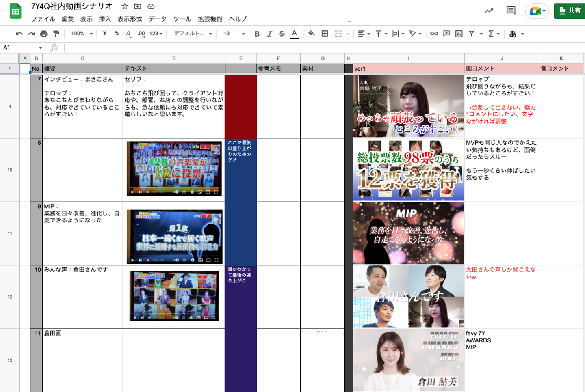Click the print icon in toolbar
Image resolution: width=585 pixels, height=392 pixels.
coord(44,34)
